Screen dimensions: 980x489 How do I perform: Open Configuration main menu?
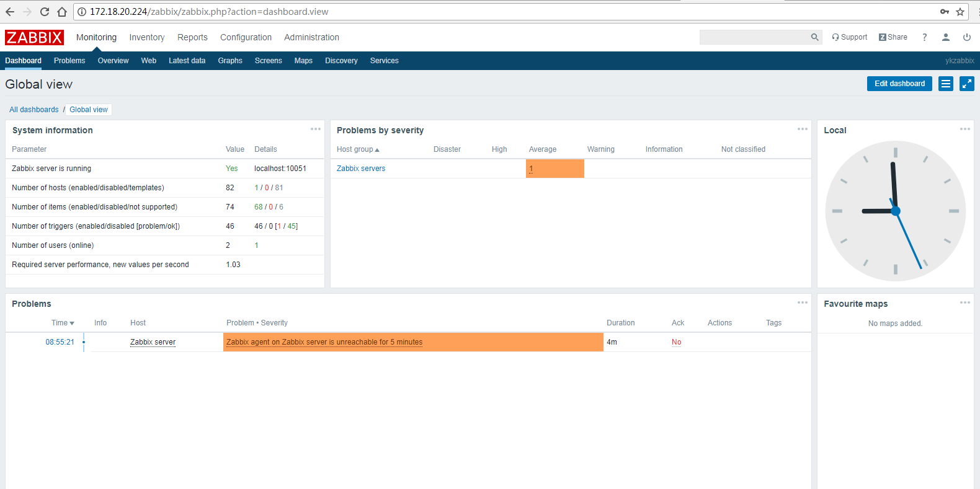(246, 37)
